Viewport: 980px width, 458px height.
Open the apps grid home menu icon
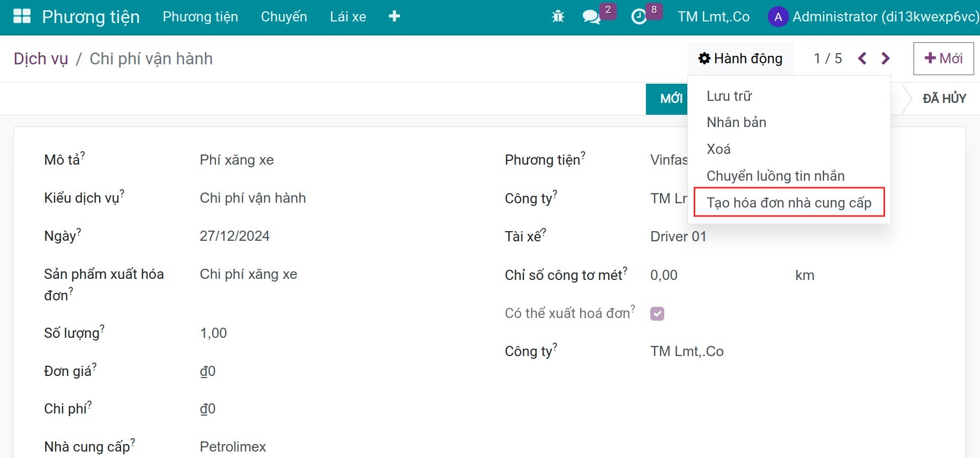pyautogui.click(x=21, y=17)
